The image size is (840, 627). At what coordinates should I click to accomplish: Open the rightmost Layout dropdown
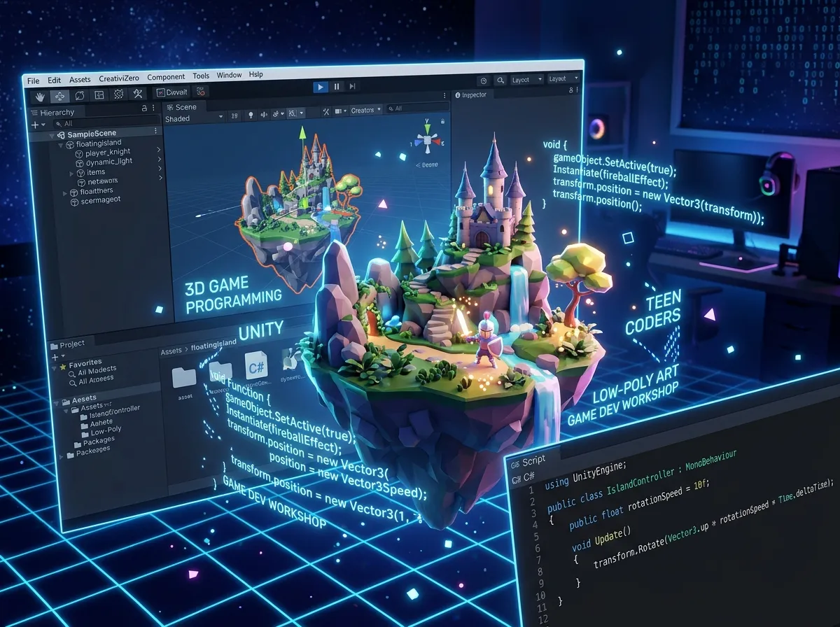563,79
